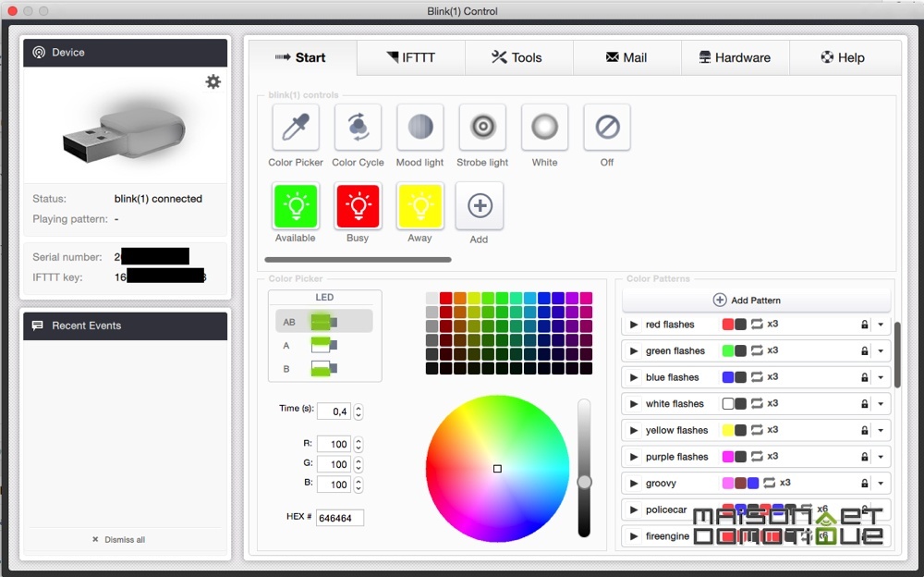Click the HEX # input field
Screen dimensions: 924x577
(339, 518)
